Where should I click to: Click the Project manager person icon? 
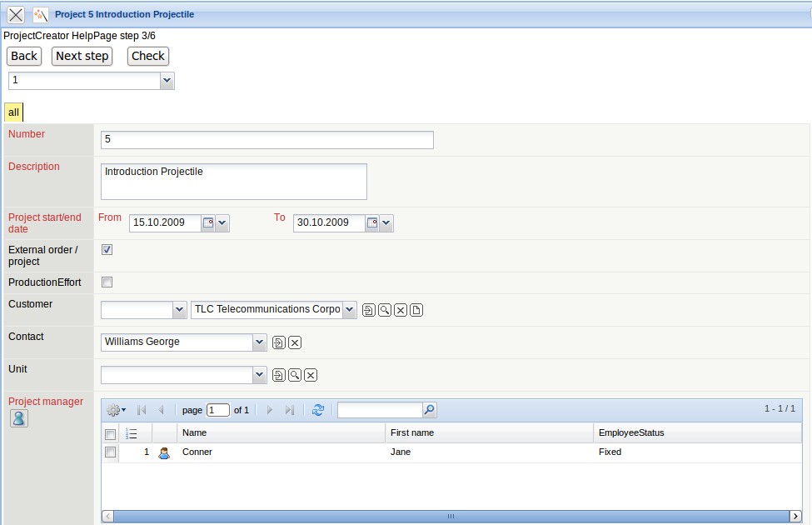[18, 418]
